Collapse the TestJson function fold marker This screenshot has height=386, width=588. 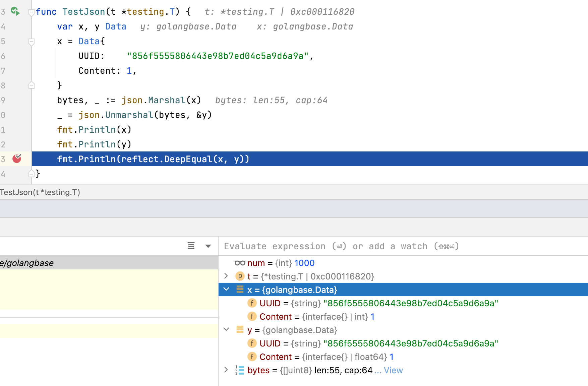pyautogui.click(x=32, y=12)
